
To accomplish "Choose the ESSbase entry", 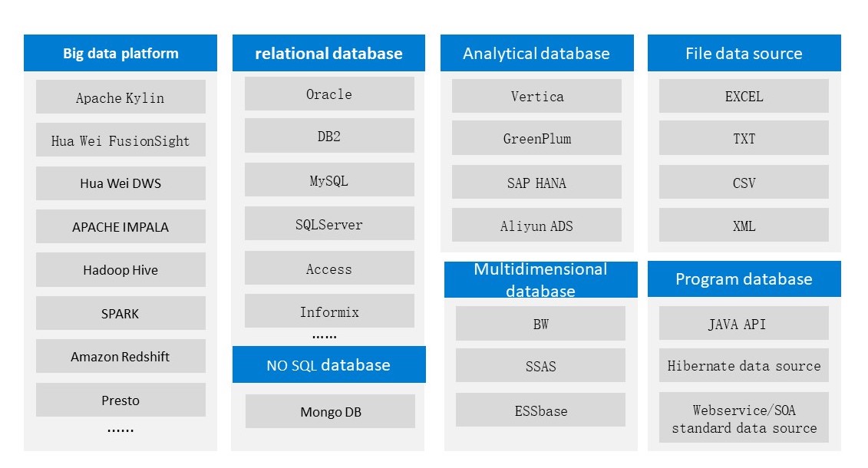I will click(541, 410).
